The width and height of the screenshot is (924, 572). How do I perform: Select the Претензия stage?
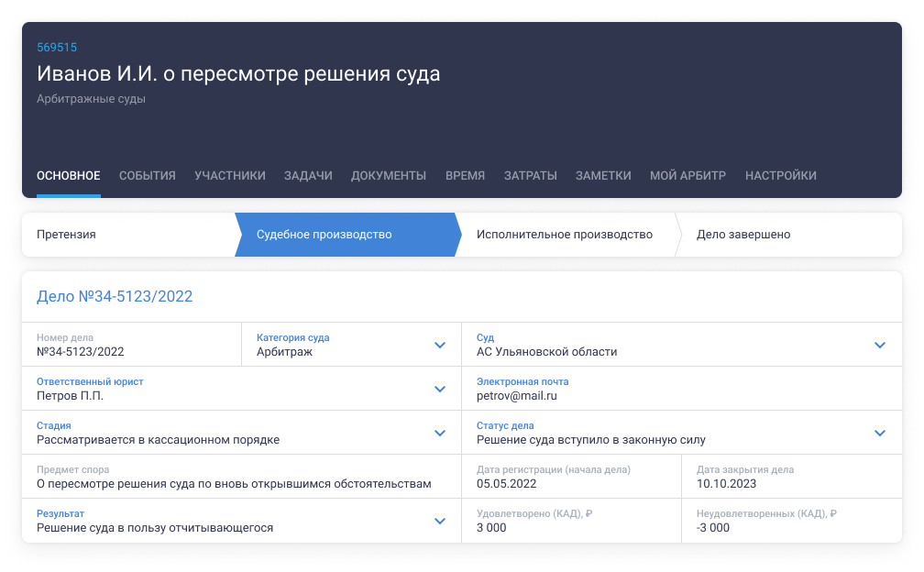128,235
